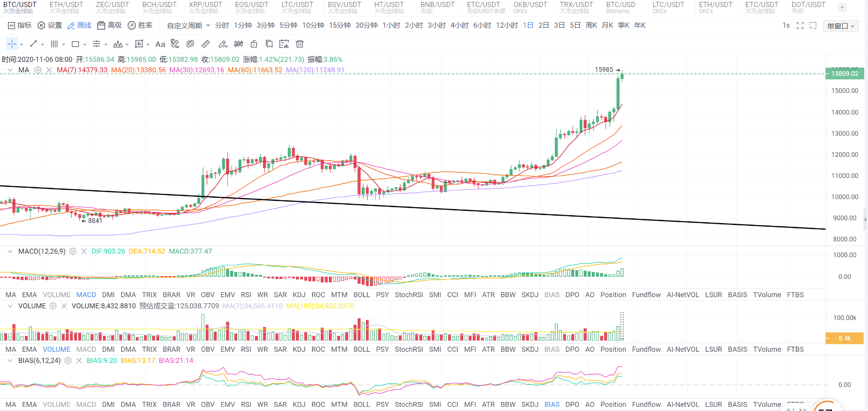Click the single ruler measure icon
The width and height of the screenshot is (868, 411).
206,44
